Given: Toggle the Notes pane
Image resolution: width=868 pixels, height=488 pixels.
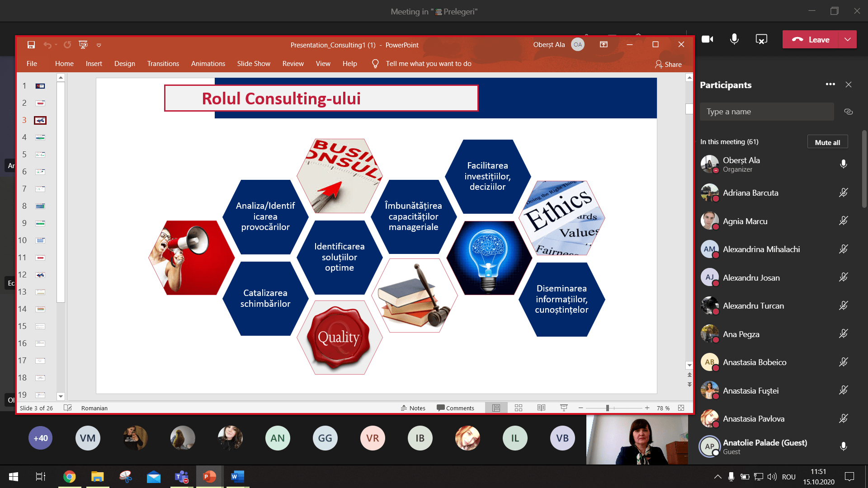Looking at the screenshot, I should pos(413,408).
